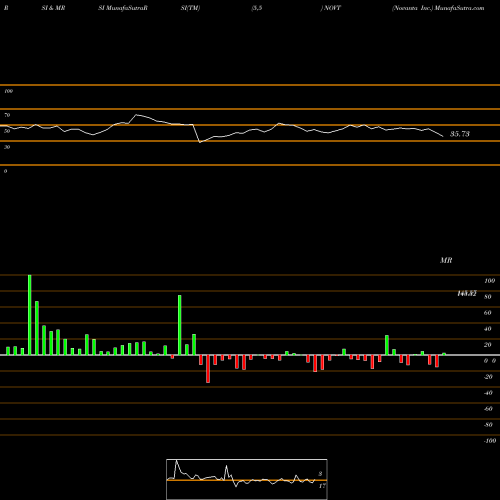Image resolution: width=500 pixels, height=500 pixels.
Task: Click the tallest green bar in MR histogram
Action: point(30,315)
